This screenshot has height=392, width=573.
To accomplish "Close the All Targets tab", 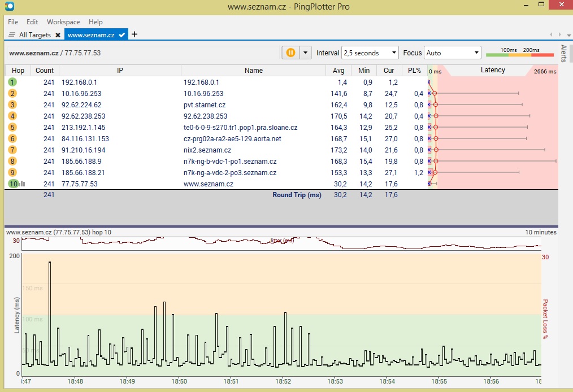I will pyautogui.click(x=58, y=35).
